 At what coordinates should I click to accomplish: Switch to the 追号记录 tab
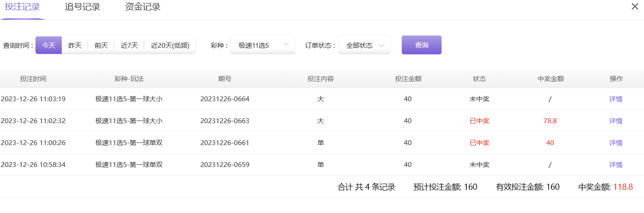(x=82, y=7)
